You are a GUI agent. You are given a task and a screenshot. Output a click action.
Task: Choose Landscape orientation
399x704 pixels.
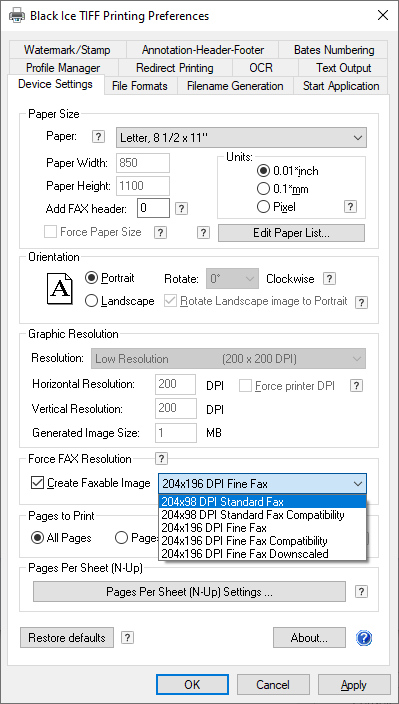click(x=92, y=301)
